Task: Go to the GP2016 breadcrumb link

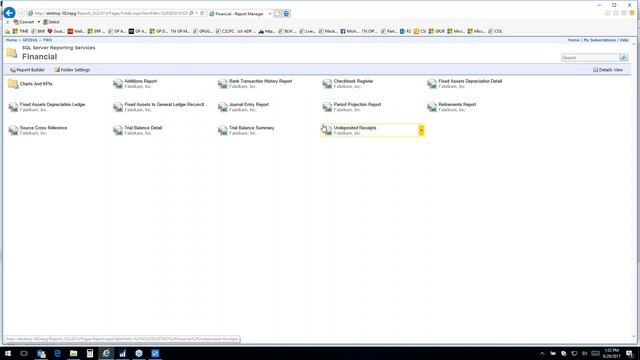Action: coord(30,40)
